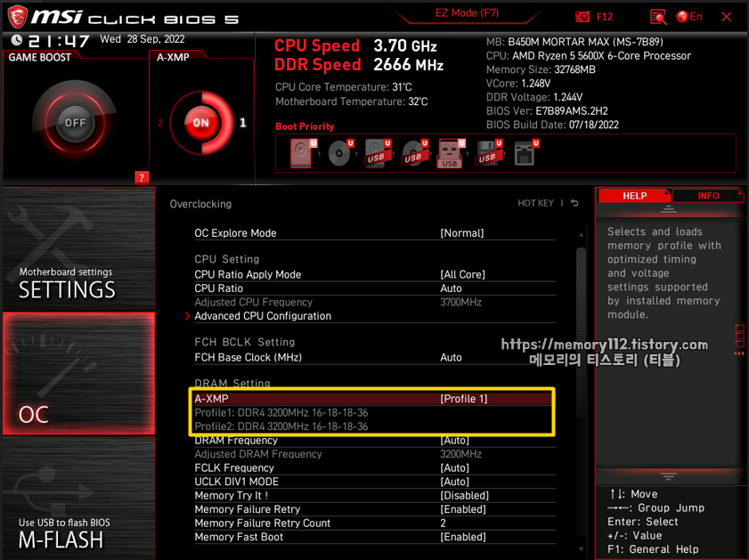Open the BIOS search magnifier icon
The height and width of the screenshot is (560, 749).
coord(658,17)
